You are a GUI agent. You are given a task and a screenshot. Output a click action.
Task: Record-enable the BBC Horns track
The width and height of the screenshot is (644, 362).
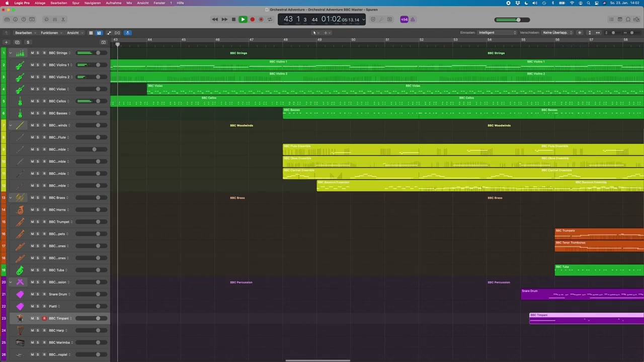coord(44,210)
